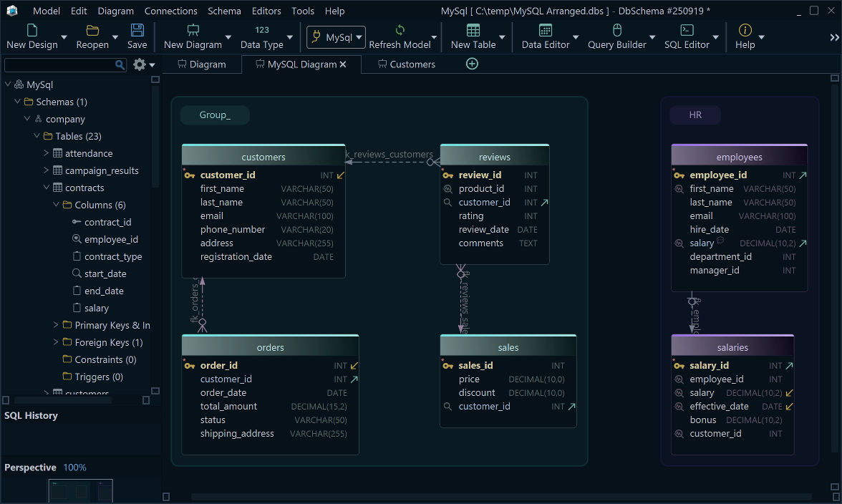This screenshot has height=504, width=842.
Task: Switch to the Customers tab
Action: (x=412, y=64)
